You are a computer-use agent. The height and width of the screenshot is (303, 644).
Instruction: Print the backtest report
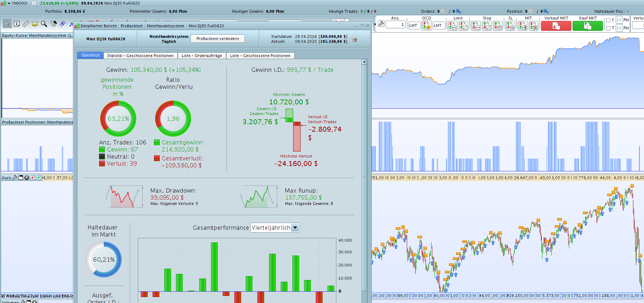[354, 39]
